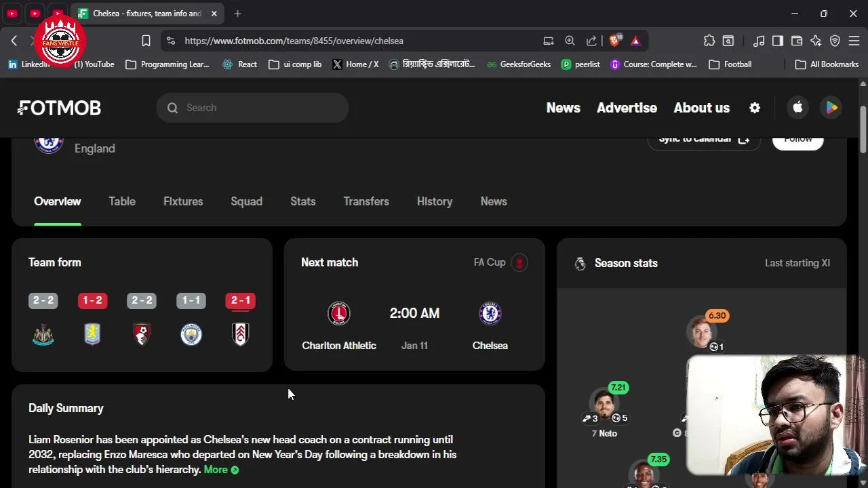The image size is (868, 488).
Task: Click the Charlton Athletic crest
Action: click(339, 313)
